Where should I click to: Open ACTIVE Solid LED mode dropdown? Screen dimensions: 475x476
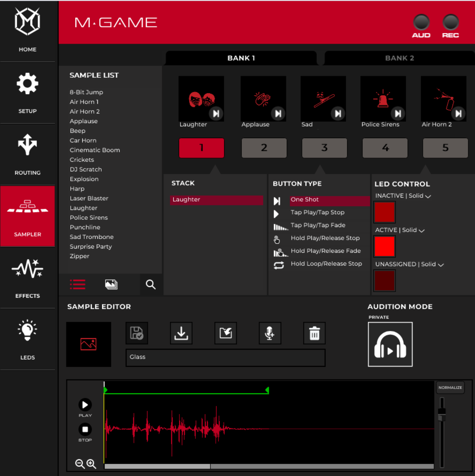400,230
